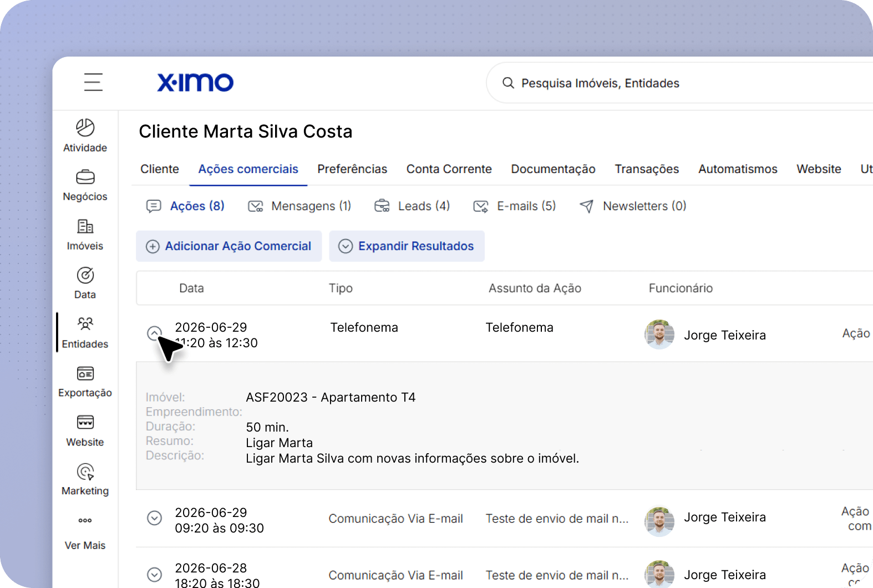Click Jorge Teixeira avatar in 09:20 row
This screenshot has height=588, width=873.
pos(659,521)
